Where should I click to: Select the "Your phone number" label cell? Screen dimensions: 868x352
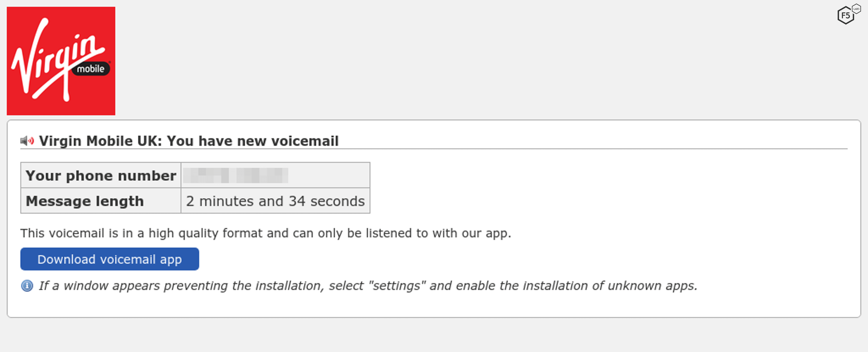[x=100, y=176]
